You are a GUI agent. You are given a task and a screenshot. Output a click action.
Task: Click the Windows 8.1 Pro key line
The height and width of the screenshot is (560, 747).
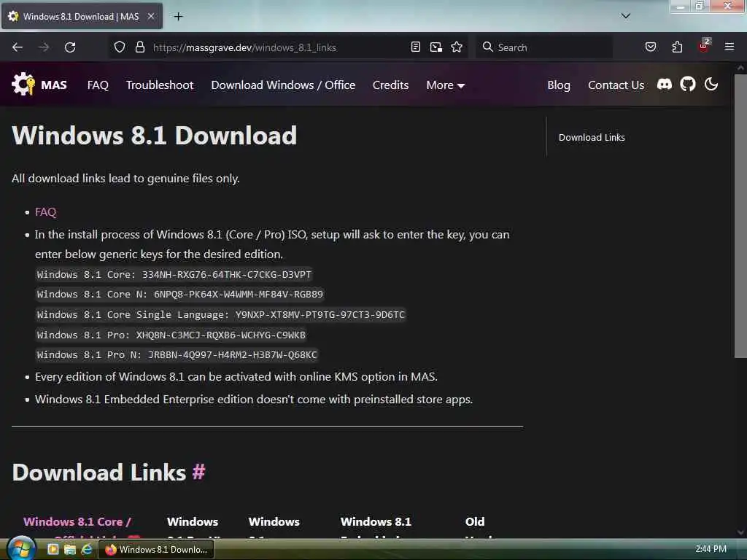pyautogui.click(x=171, y=335)
